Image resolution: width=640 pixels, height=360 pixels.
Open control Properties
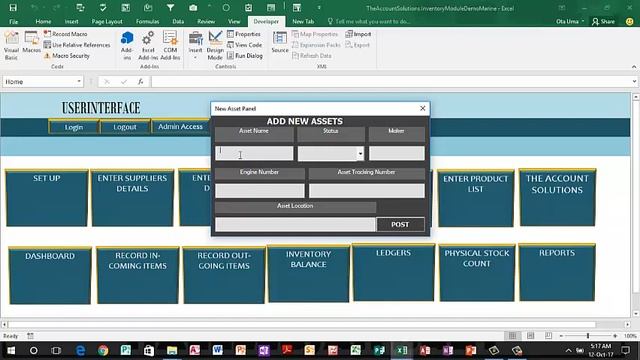[x=244, y=34]
